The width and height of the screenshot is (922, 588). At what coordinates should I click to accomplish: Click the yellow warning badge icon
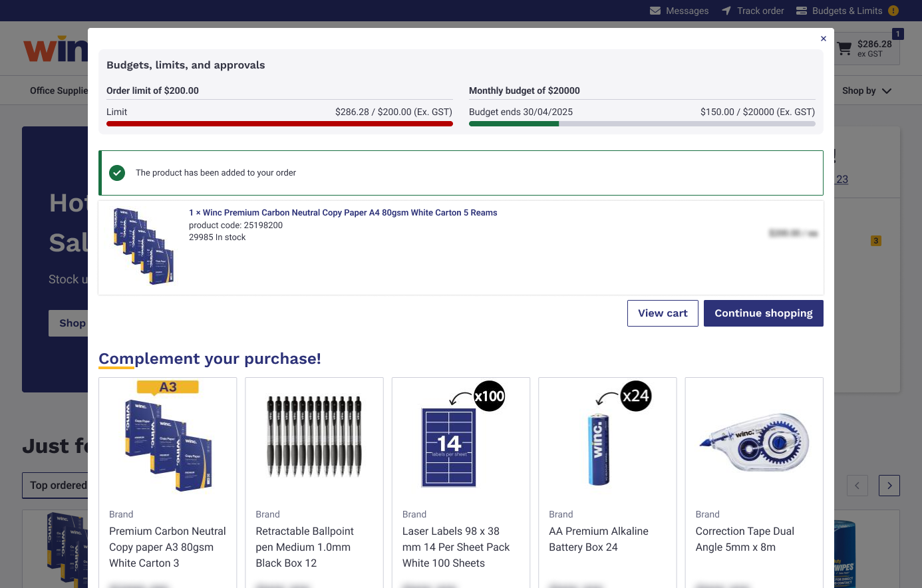point(893,11)
